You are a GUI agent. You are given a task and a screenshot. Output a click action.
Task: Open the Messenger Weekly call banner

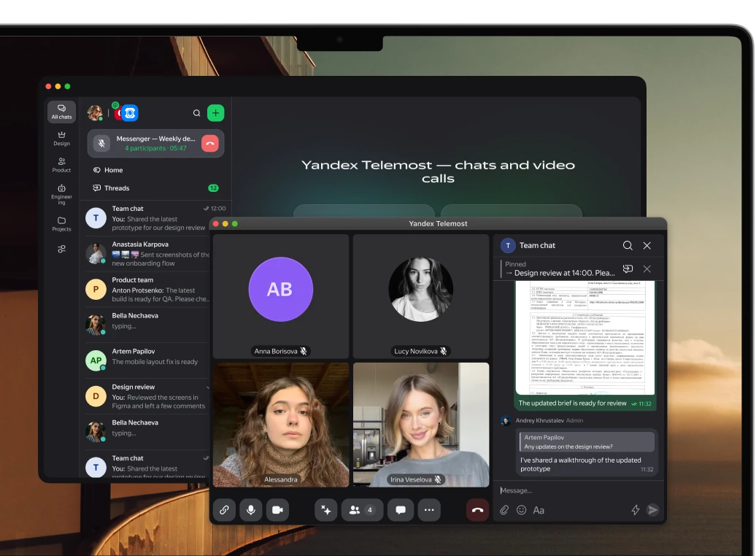155,143
